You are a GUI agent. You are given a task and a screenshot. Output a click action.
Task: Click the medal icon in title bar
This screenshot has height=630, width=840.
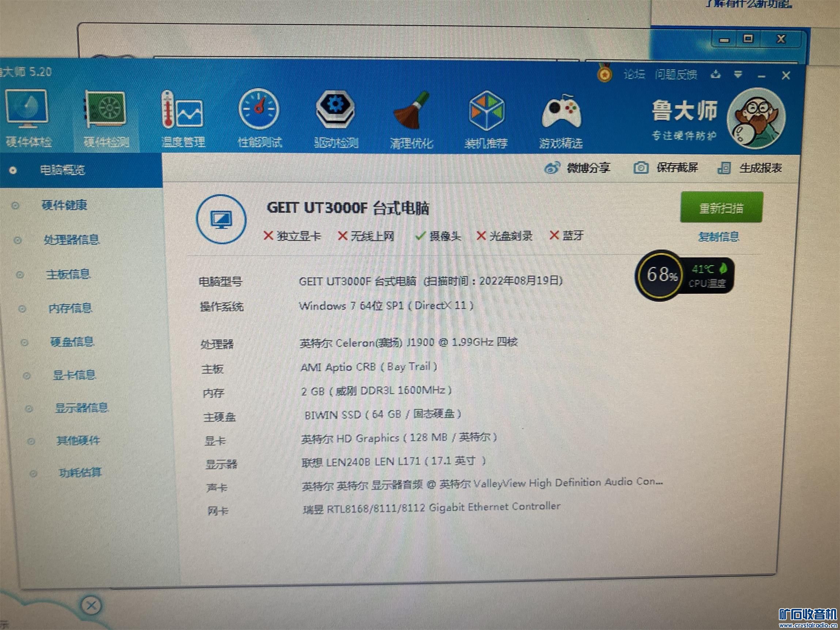[604, 73]
